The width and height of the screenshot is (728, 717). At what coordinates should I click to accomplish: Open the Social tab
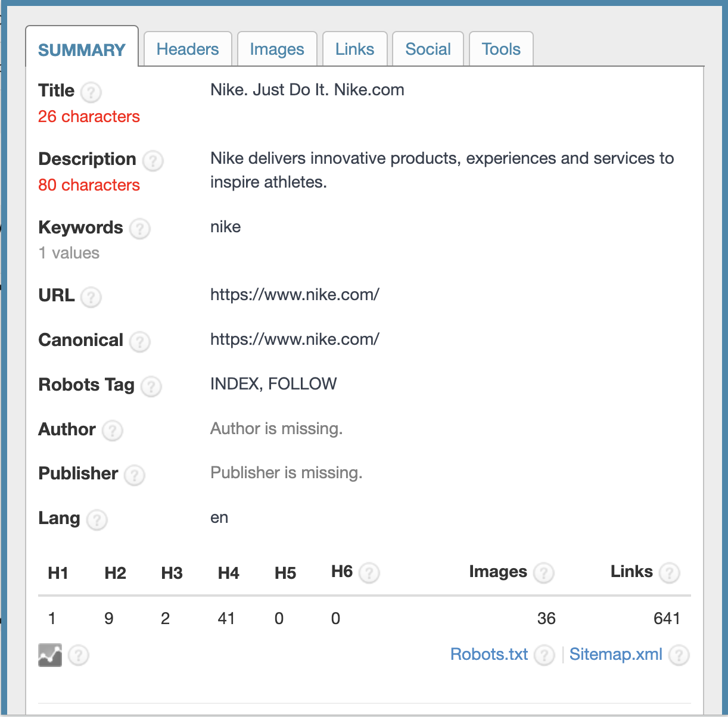click(x=428, y=49)
